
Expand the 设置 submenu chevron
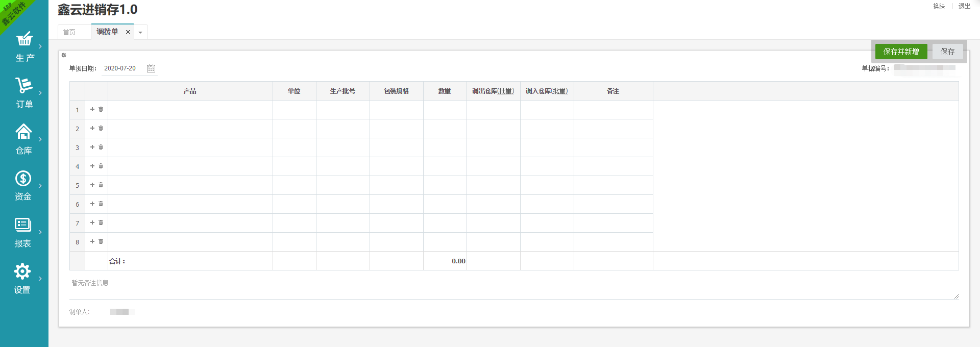pyautogui.click(x=40, y=279)
